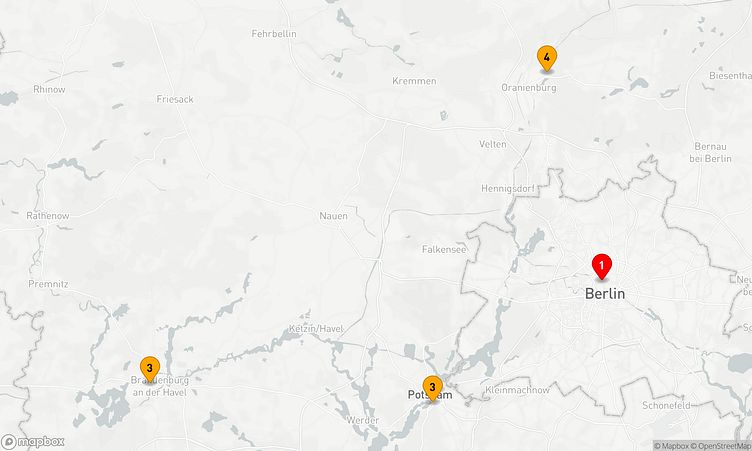Open the © OpenStreetMap attribution link
Screen dimensions: 752x451
[x=720, y=446]
